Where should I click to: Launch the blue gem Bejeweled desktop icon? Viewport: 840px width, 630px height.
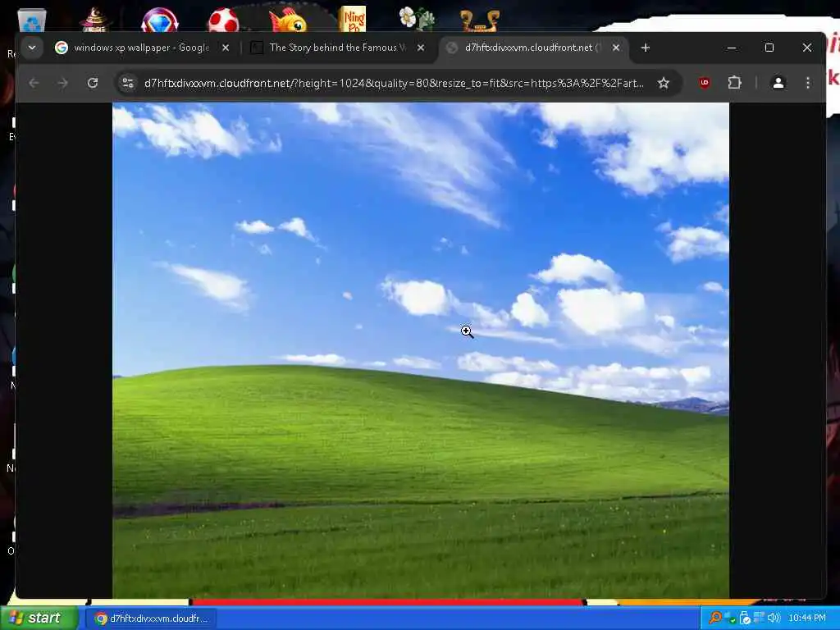click(160, 20)
